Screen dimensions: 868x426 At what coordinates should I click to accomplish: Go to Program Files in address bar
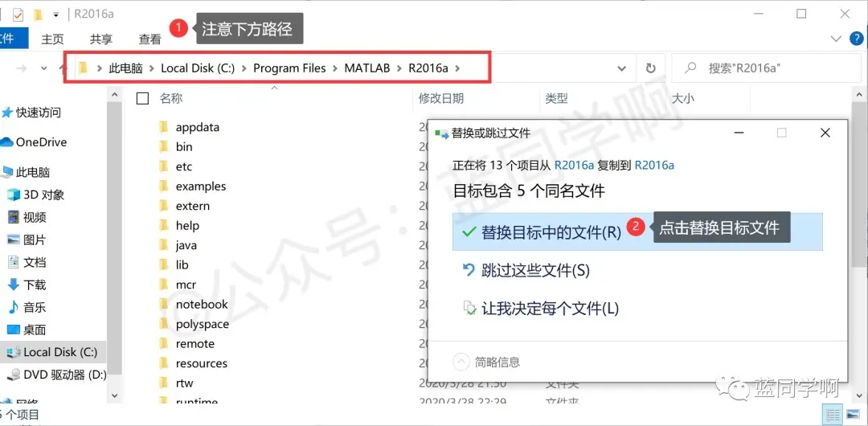289,68
